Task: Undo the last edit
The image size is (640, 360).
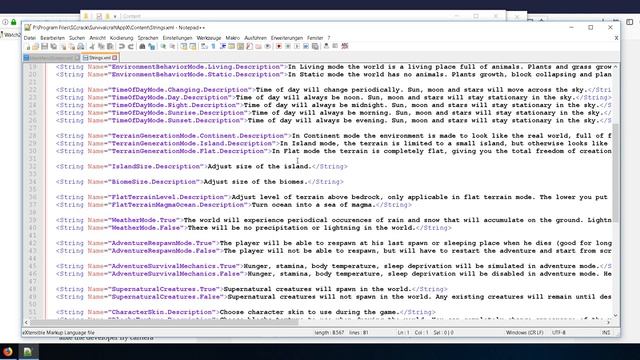Action: [122, 46]
